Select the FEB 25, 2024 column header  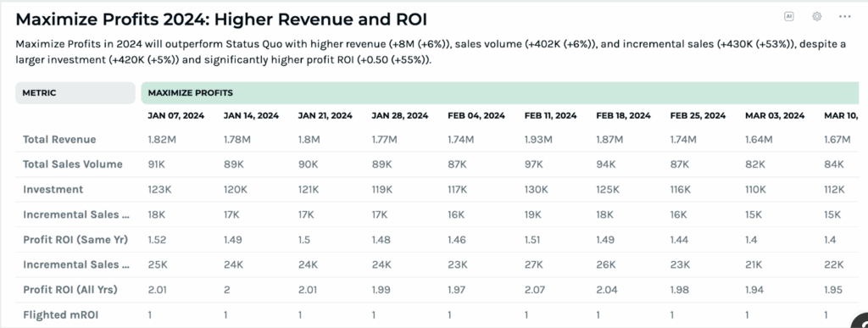pyautogui.click(x=698, y=115)
